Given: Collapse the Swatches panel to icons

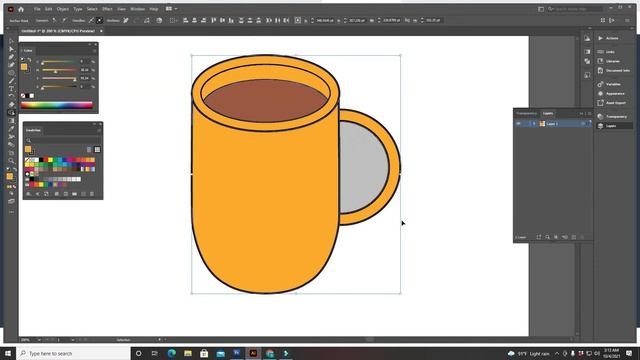Looking at the screenshot, I should 94,124.
